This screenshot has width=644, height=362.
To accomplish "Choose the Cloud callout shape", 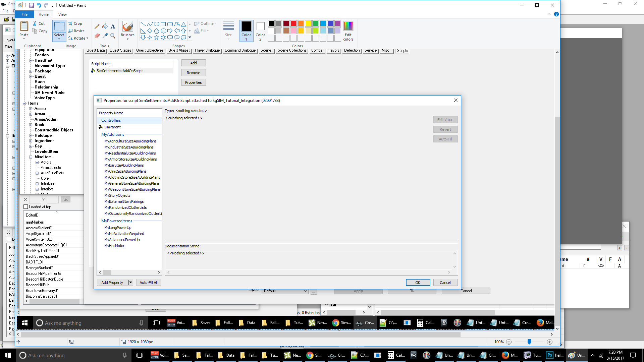I will 183,38.
